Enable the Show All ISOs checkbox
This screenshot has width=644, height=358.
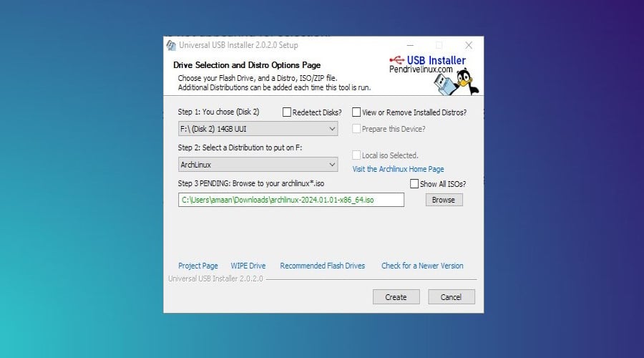[x=414, y=184]
